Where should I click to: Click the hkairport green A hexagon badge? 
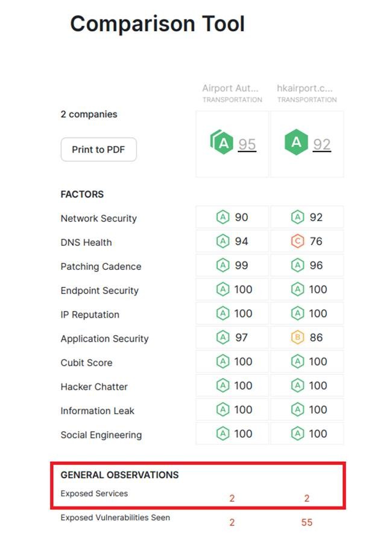(296, 142)
